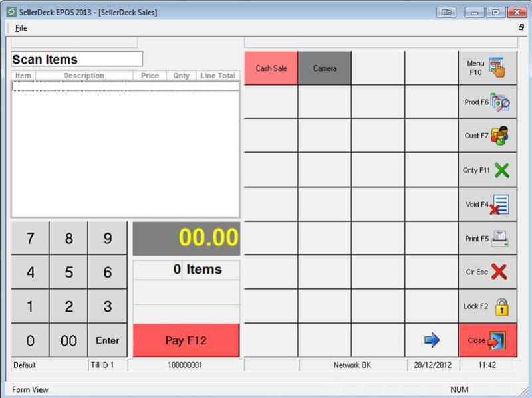
Task: Select the Qnty F11 quantity button
Action: [x=487, y=170]
